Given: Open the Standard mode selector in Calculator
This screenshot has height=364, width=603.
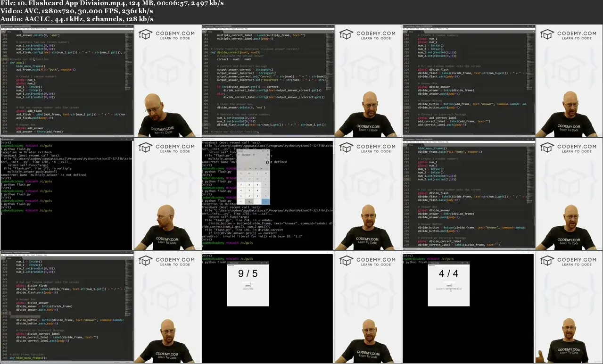Looking at the screenshot, I should pyautogui.click(x=246, y=155).
